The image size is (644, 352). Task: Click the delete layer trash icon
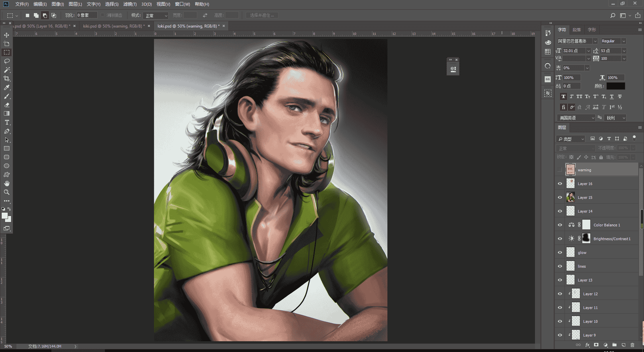(632, 345)
